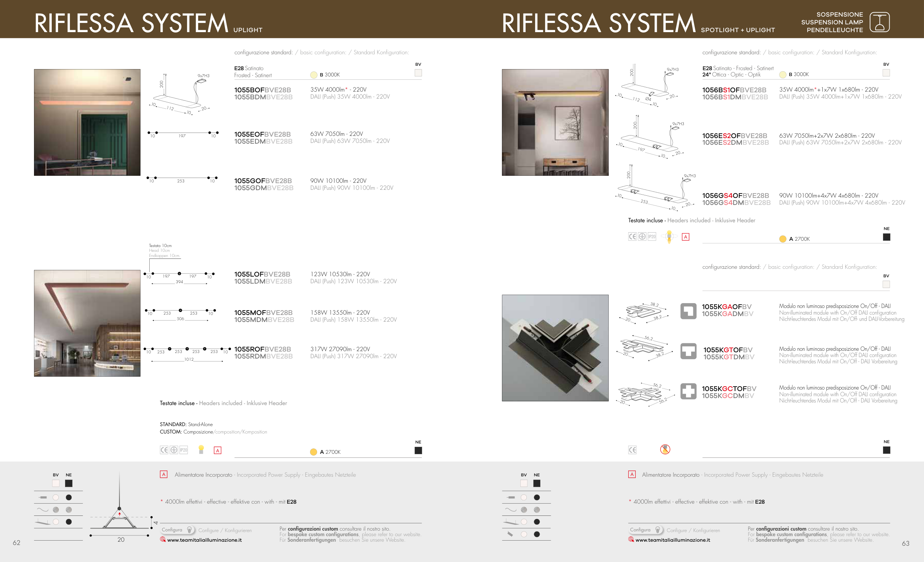
Task: Select the A 2700K swatch on page 62
Action: (313, 452)
